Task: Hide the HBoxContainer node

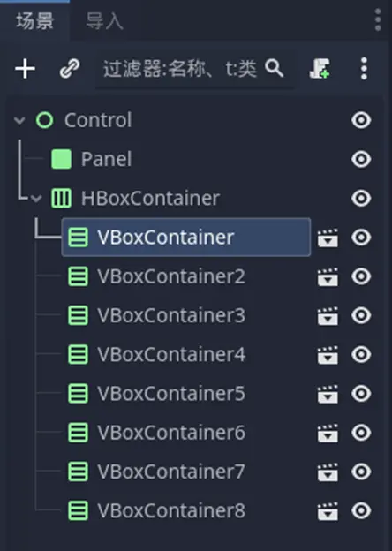Action: pyautogui.click(x=361, y=198)
